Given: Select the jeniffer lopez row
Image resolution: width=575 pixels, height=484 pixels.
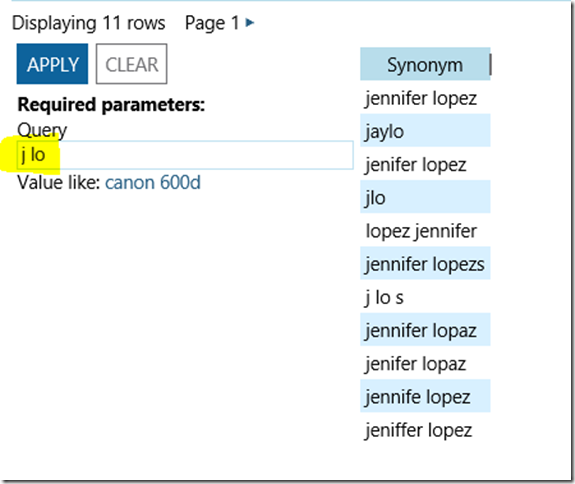Looking at the screenshot, I should [x=425, y=429].
